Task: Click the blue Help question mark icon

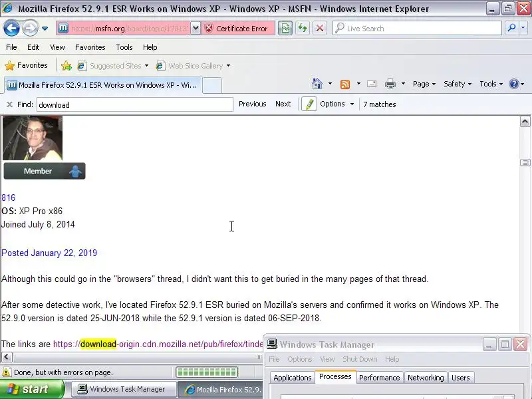Action: click(x=514, y=84)
